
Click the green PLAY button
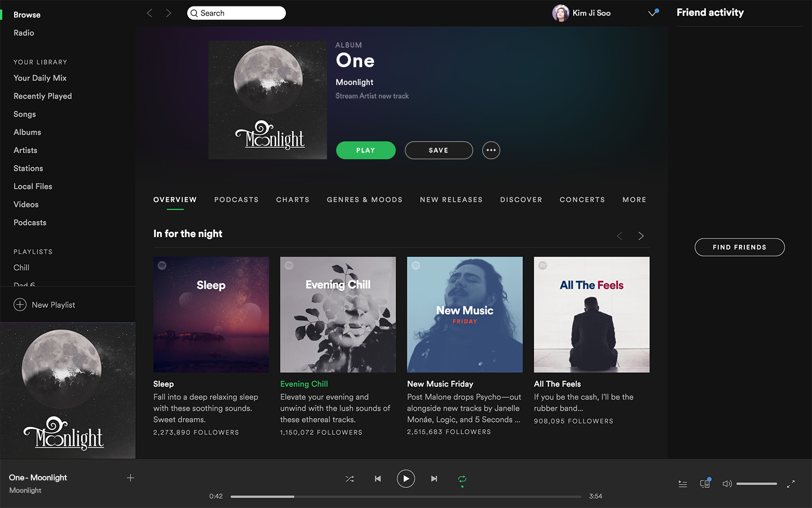[x=366, y=150]
